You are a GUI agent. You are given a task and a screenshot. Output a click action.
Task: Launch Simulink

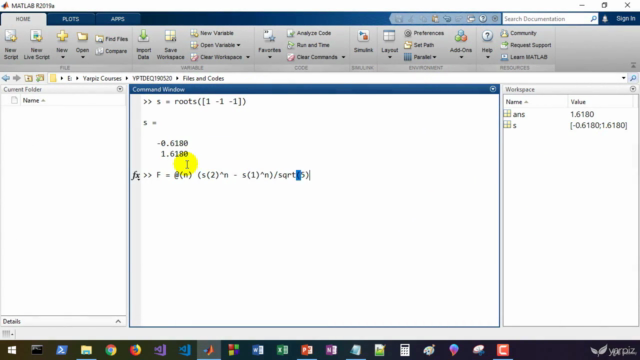tap(363, 42)
